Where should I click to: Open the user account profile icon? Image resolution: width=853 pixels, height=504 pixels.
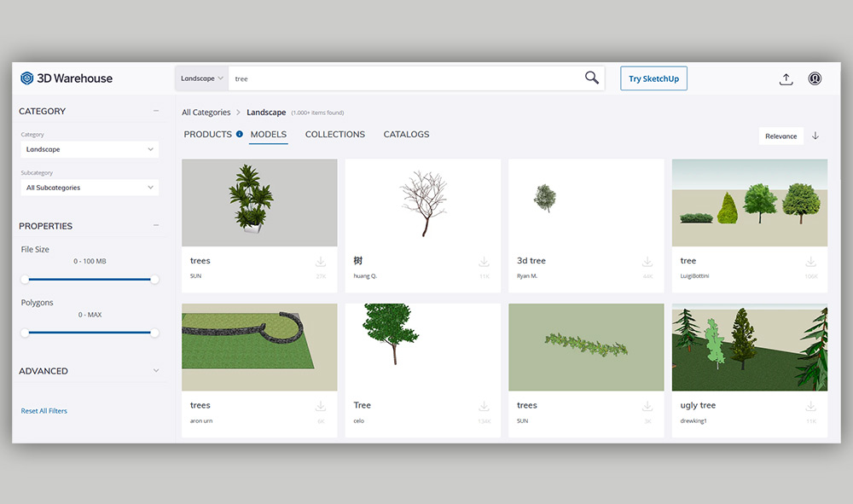pyautogui.click(x=815, y=78)
